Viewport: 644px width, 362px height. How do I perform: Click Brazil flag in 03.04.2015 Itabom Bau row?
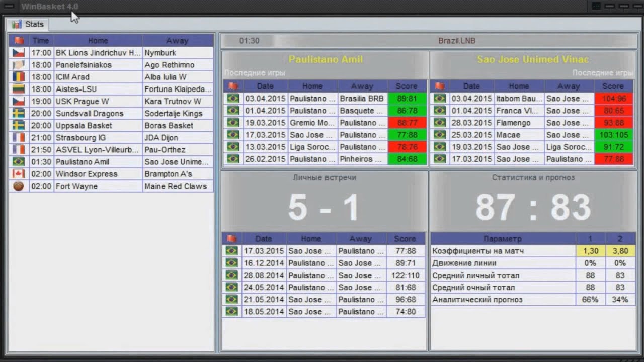tap(439, 99)
